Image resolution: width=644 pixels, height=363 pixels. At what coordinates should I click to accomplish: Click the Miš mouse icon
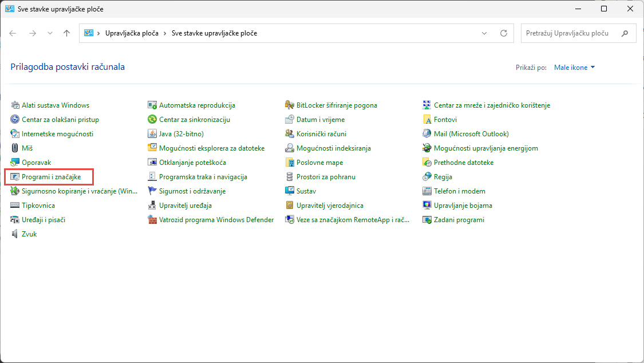[15, 148]
